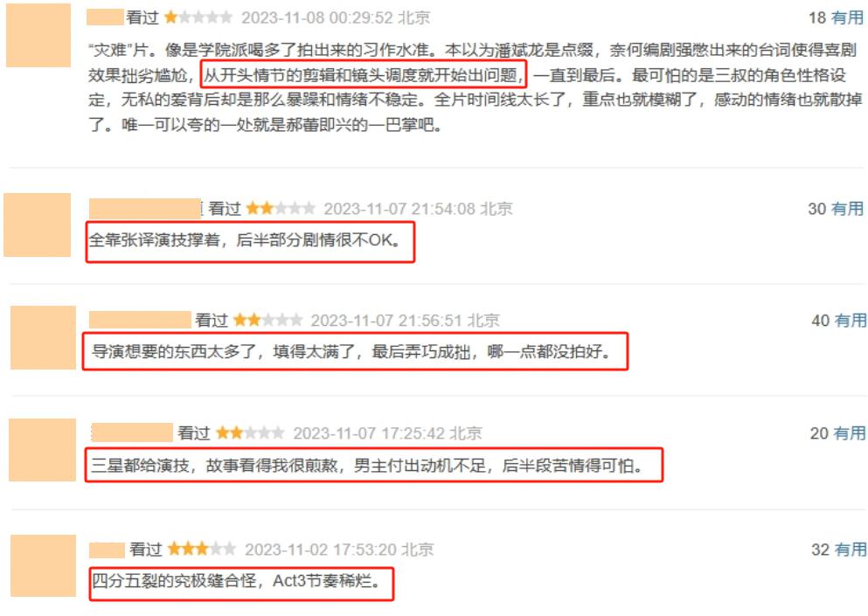Click username of the 张译演技 review
The height and width of the screenshot is (616, 868).
tap(145, 208)
